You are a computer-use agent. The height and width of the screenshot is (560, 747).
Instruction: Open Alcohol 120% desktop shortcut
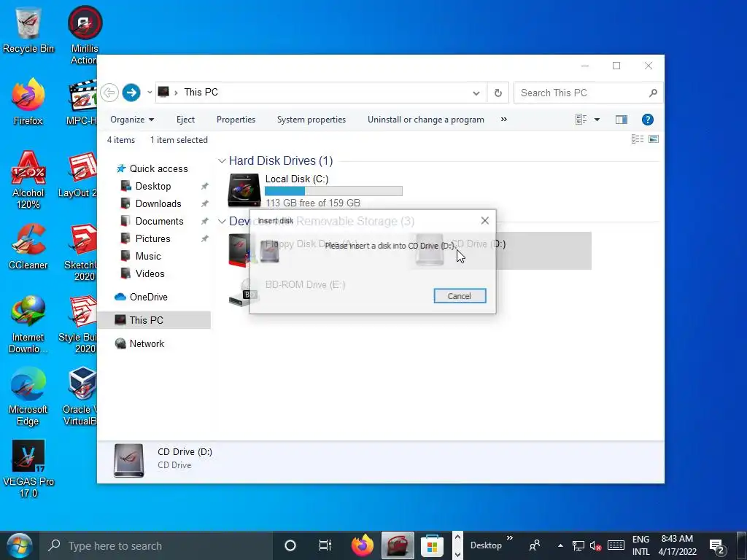point(28,180)
